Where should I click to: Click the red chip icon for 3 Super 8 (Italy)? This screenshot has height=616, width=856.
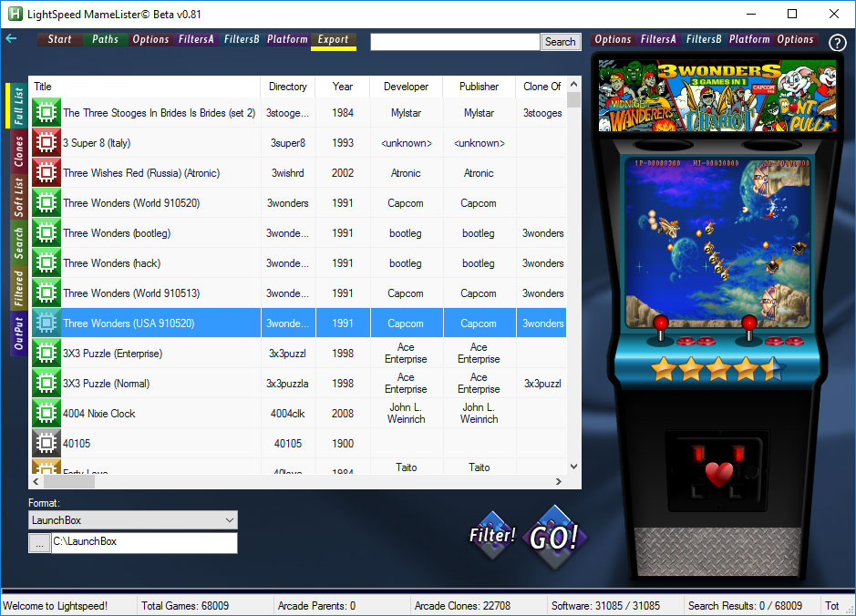coord(46,142)
